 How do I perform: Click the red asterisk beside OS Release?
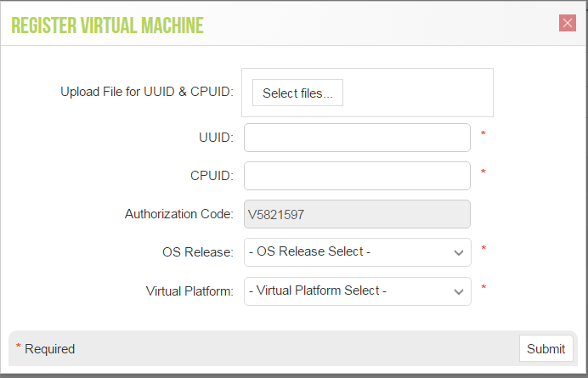click(483, 249)
